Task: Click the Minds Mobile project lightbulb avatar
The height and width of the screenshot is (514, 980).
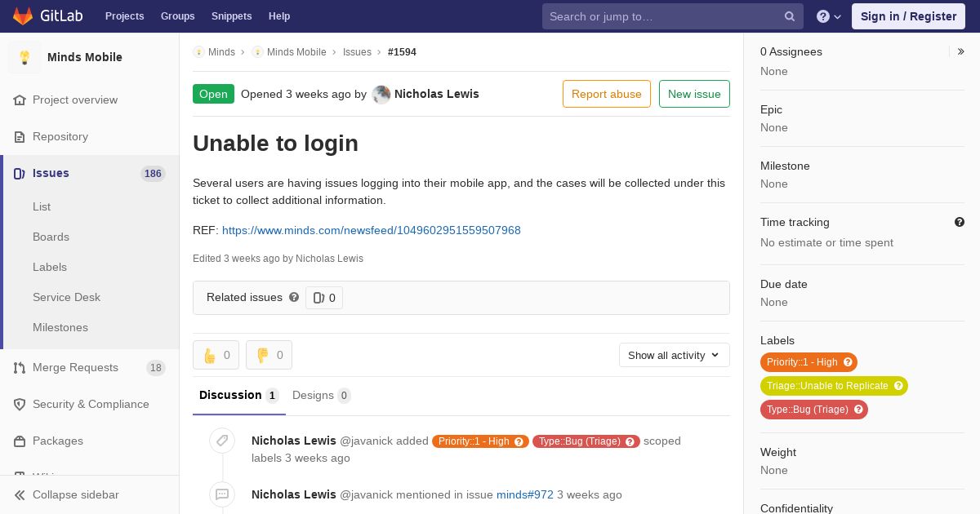Action: [x=24, y=57]
